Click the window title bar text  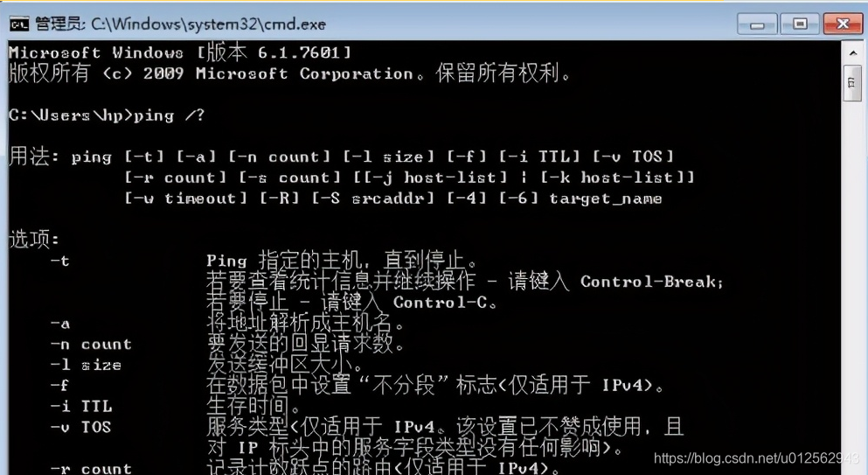click(x=180, y=24)
